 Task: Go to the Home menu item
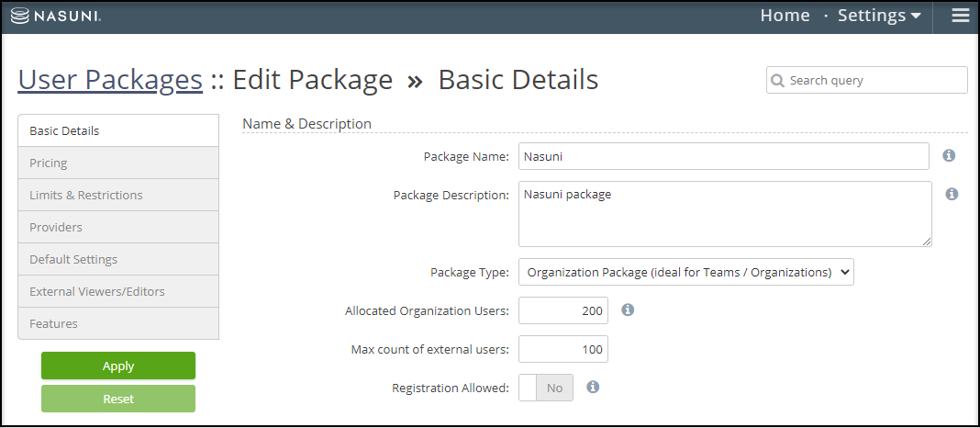click(785, 17)
